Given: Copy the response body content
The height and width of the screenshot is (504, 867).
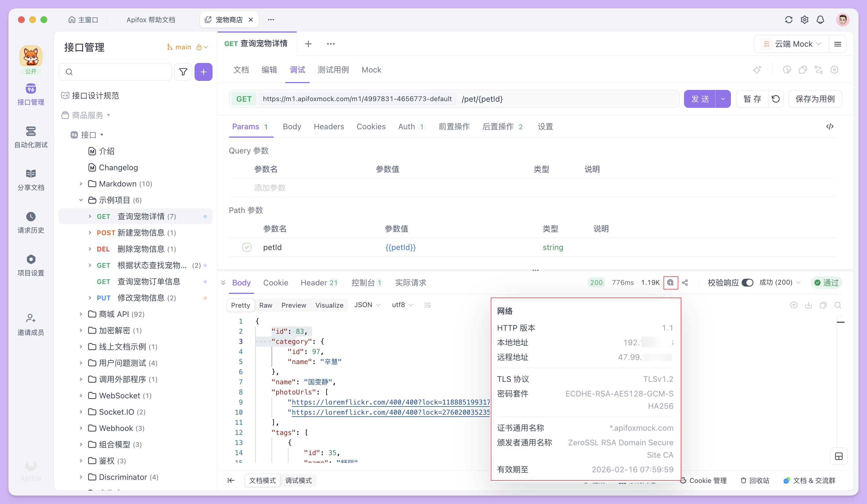Looking at the screenshot, I should tap(823, 305).
